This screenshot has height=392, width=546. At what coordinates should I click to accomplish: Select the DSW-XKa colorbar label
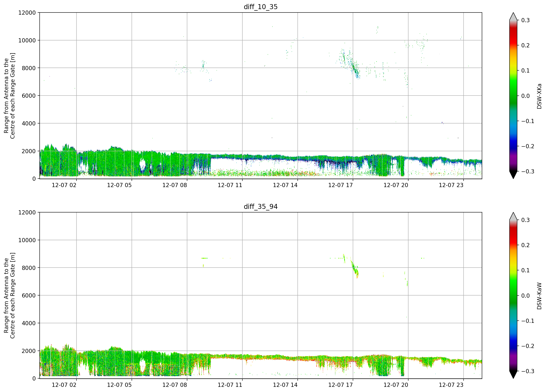point(539,96)
